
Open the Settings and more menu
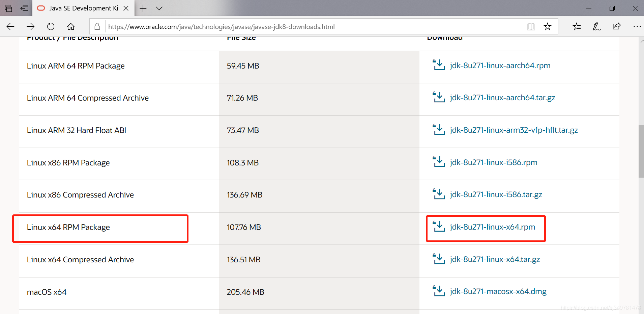pyautogui.click(x=637, y=26)
